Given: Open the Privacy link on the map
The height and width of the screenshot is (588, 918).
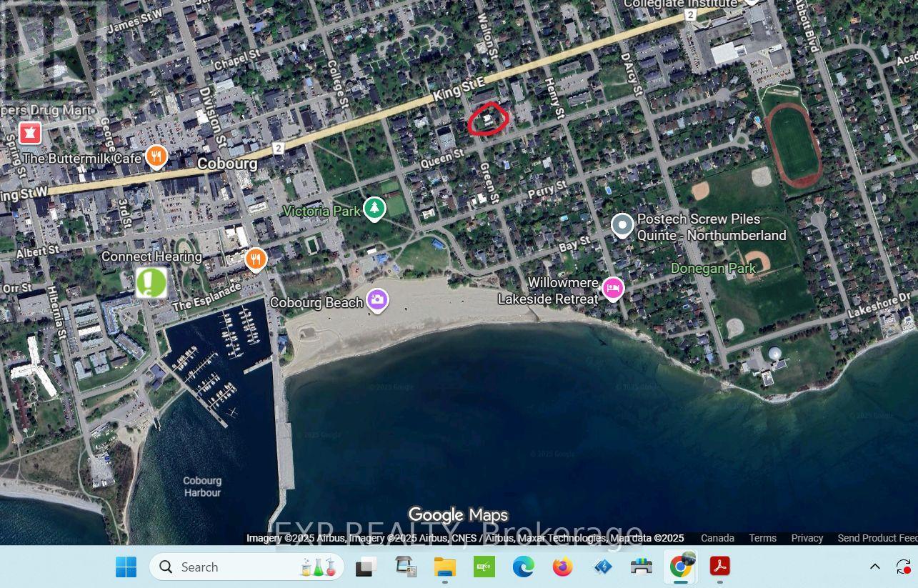Looking at the screenshot, I should 807,538.
